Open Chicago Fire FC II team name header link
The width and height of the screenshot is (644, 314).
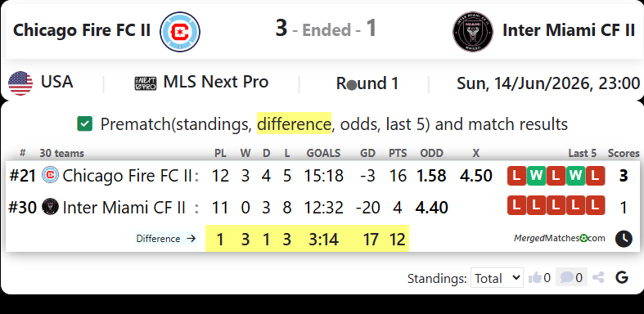82,30
